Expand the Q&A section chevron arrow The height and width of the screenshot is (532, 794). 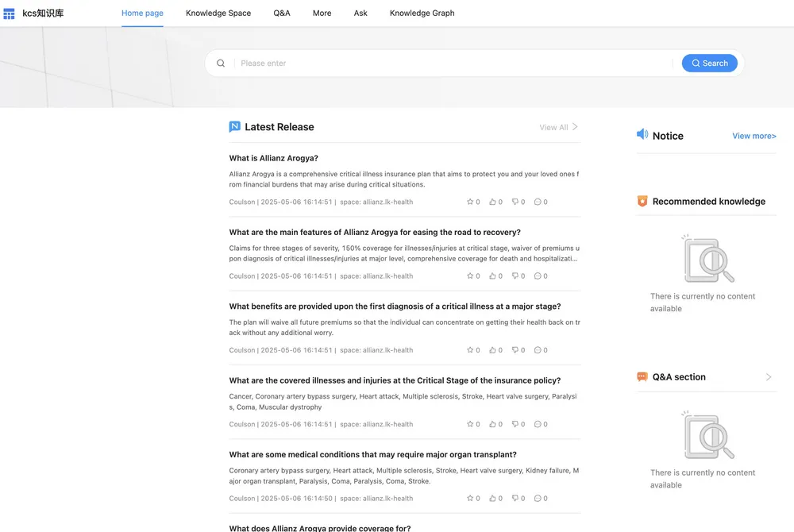(x=769, y=377)
